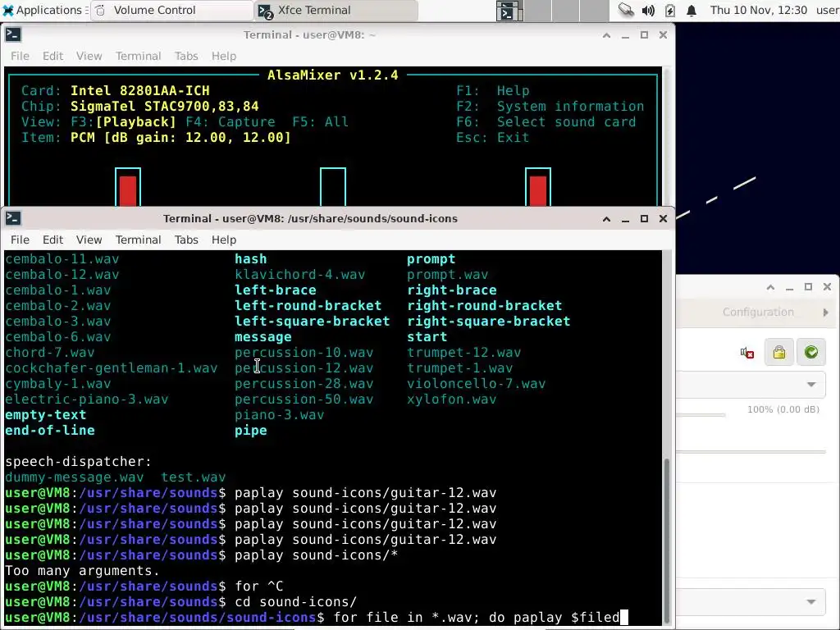Click the middle empty AlsaMixer volume bar

pos(333,188)
